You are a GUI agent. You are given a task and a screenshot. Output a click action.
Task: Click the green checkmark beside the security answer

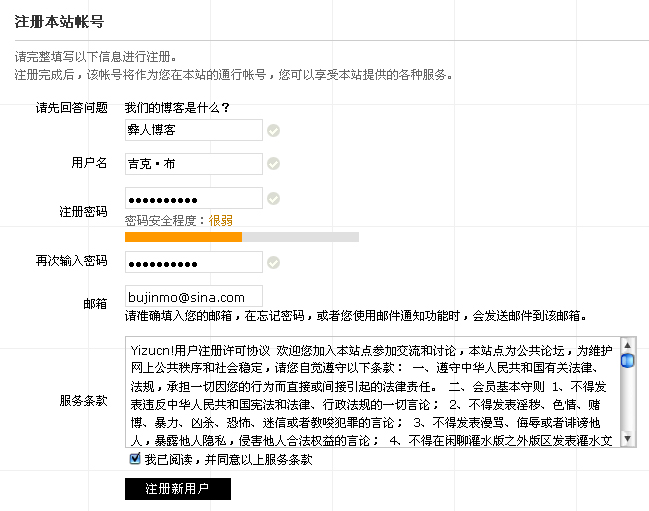[x=273, y=130]
